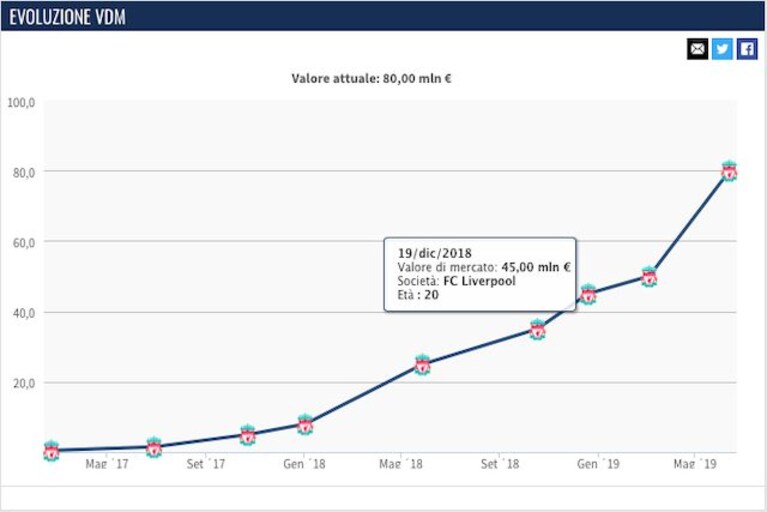767x512 pixels.
Task: Select the 35 mln Liverpool data point
Action: [538, 330]
